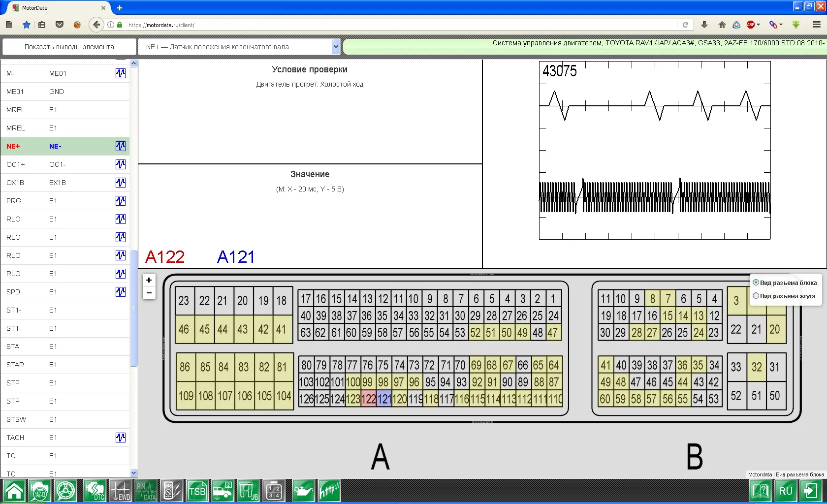Zoom in connector view with plus button

pyautogui.click(x=149, y=280)
